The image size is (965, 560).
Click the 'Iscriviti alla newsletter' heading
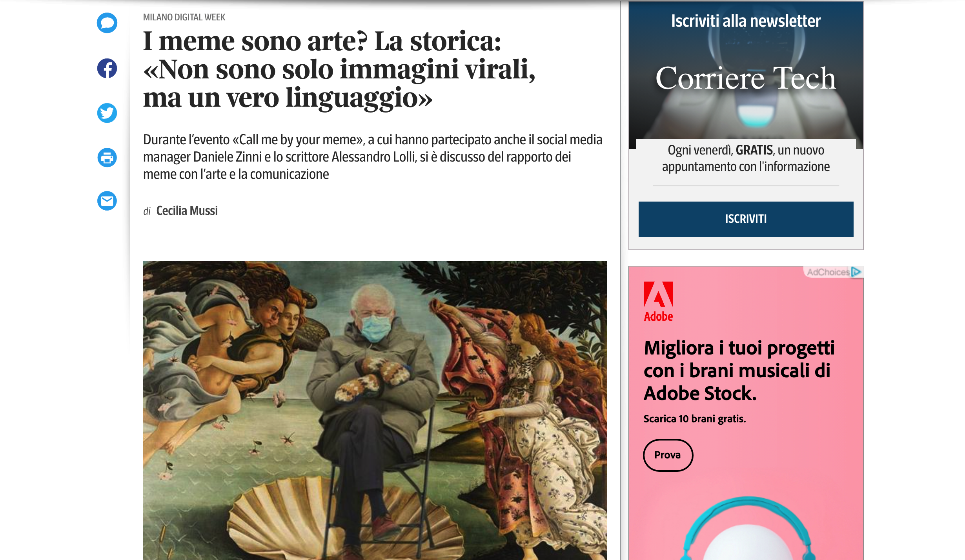tap(746, 21)
